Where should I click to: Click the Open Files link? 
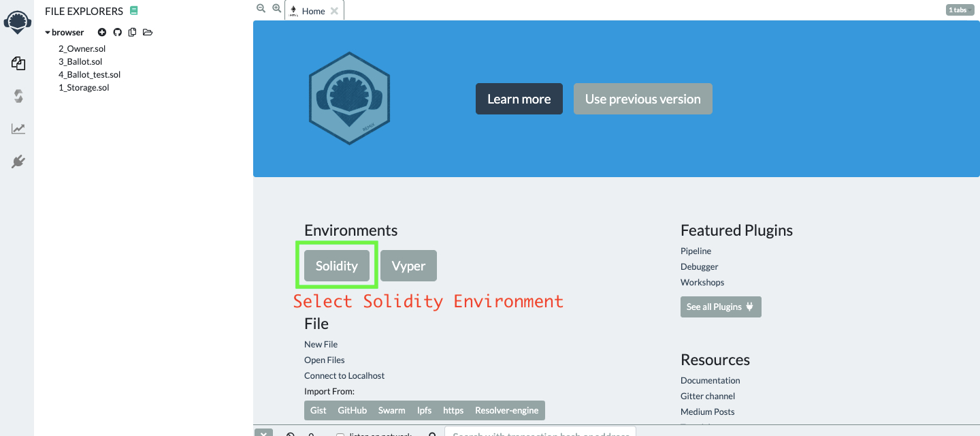point(325,360)
